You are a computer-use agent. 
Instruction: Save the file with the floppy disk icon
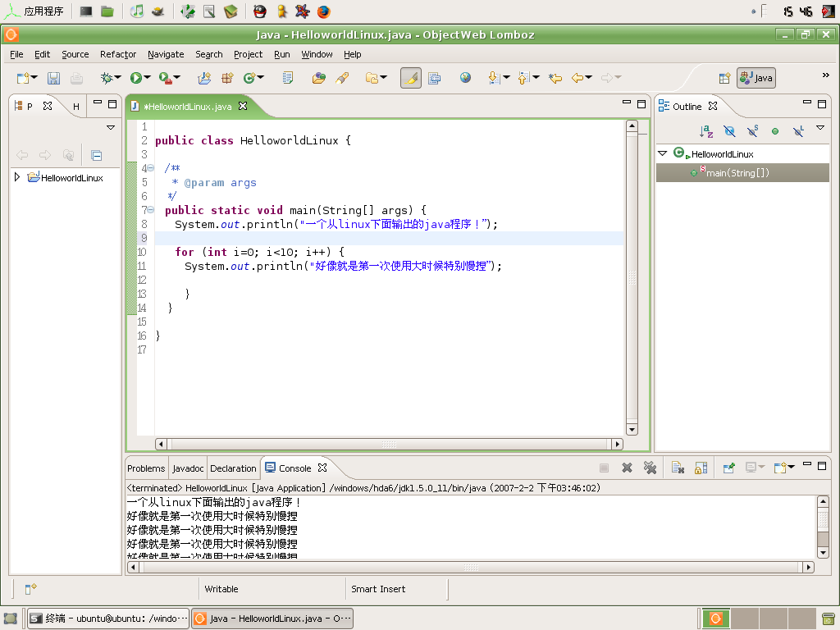click(x=53, y=78)
